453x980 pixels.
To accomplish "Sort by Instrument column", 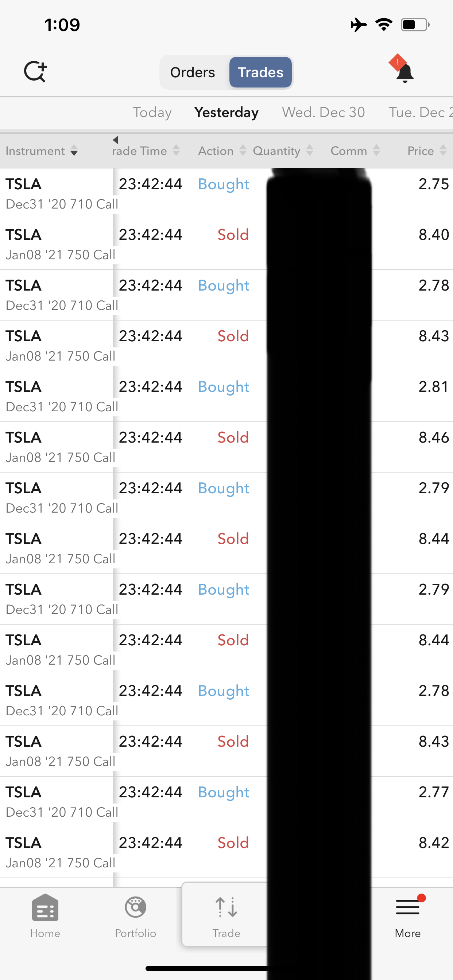I will (42, 151).
